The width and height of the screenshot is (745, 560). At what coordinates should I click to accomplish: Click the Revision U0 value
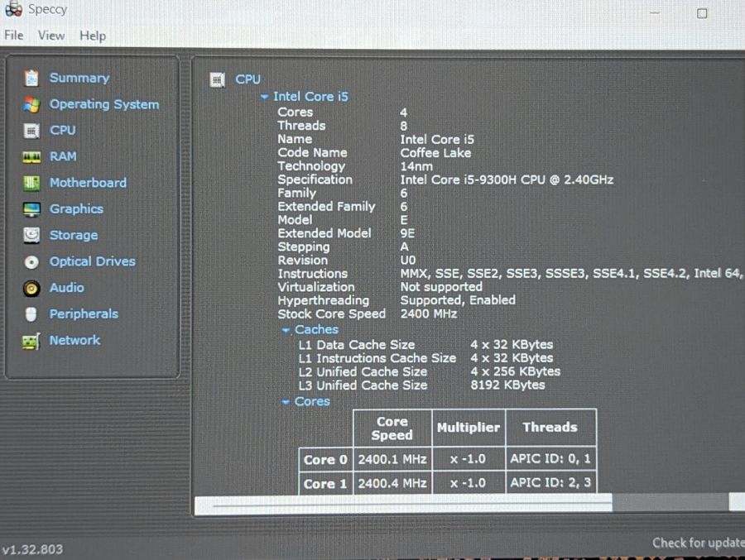[x=407, y=261]
